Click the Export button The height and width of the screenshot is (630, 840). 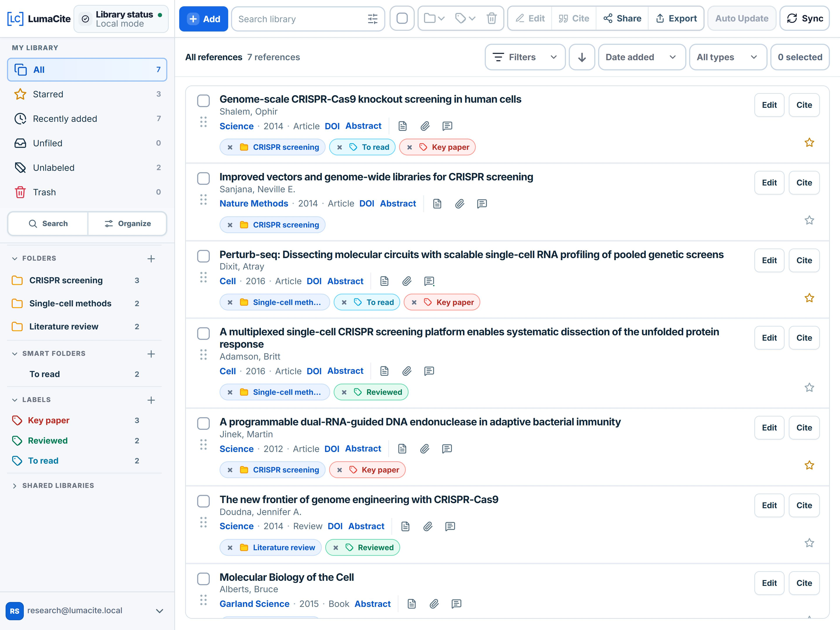point(676,19)
